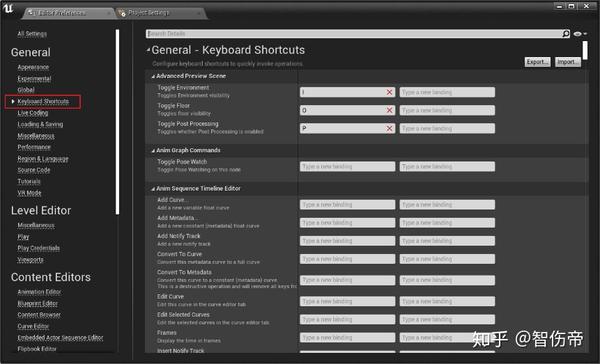Close the Editor Preferences tab

point(109,13)
